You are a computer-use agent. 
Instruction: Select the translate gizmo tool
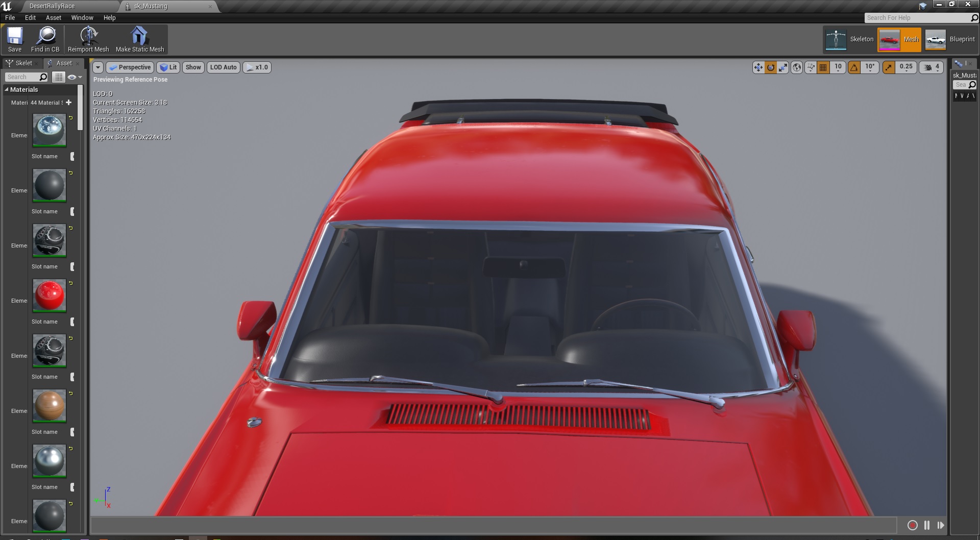(758, 67)
